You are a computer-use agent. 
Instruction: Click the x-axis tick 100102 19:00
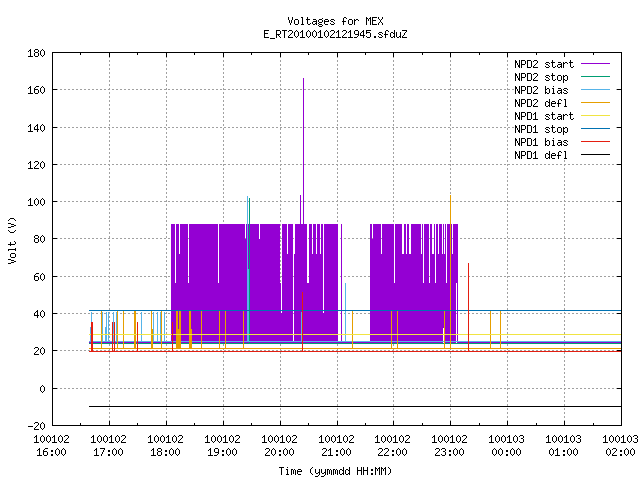pos(222,446)
